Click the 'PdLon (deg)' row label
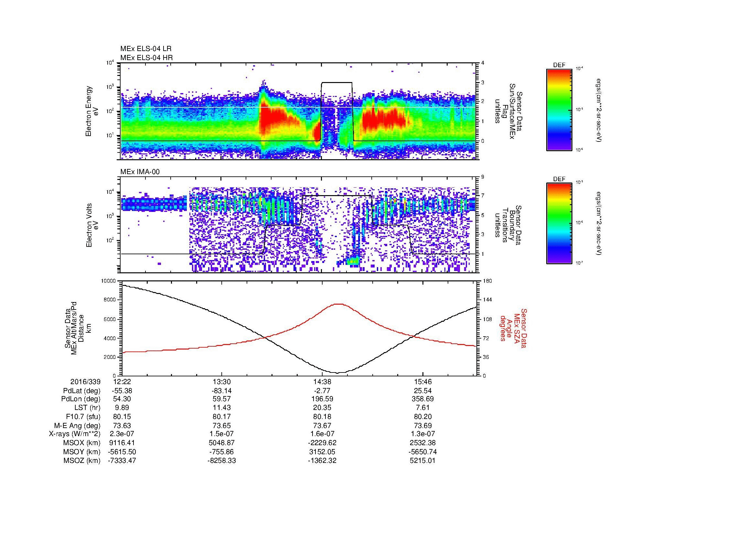 click(x=81, y=399)
